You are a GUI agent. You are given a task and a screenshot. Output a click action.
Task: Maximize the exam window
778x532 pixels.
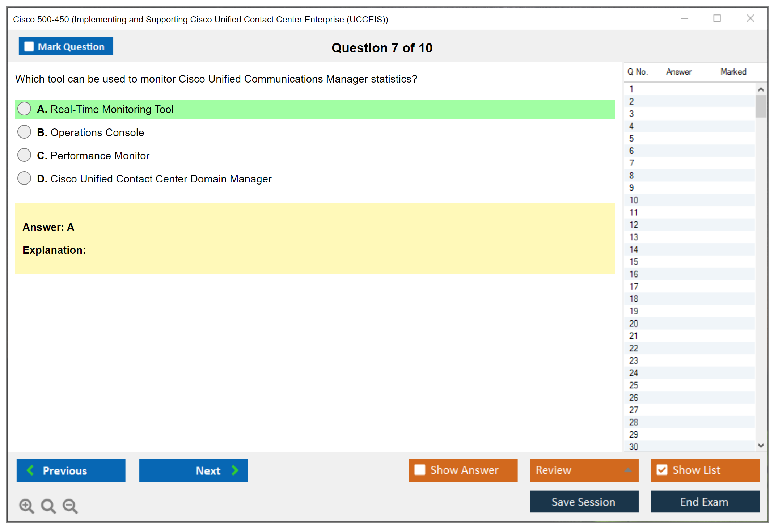pyautogui.click(x=717, y=18)
